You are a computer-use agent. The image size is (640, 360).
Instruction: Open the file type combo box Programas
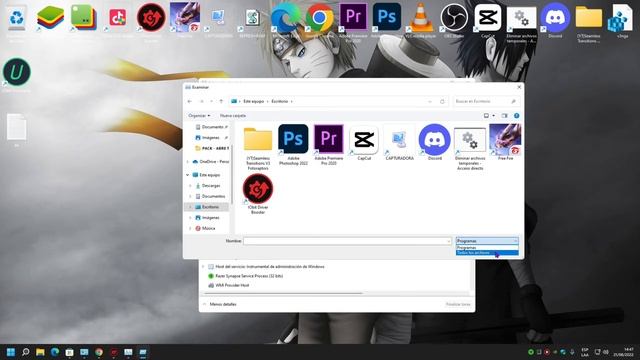pyautogui.click(x=487, y=241)
